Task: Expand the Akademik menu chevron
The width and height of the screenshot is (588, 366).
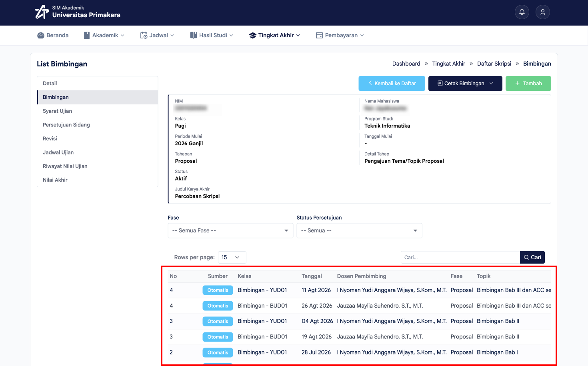Action: [x=122, y=35]
